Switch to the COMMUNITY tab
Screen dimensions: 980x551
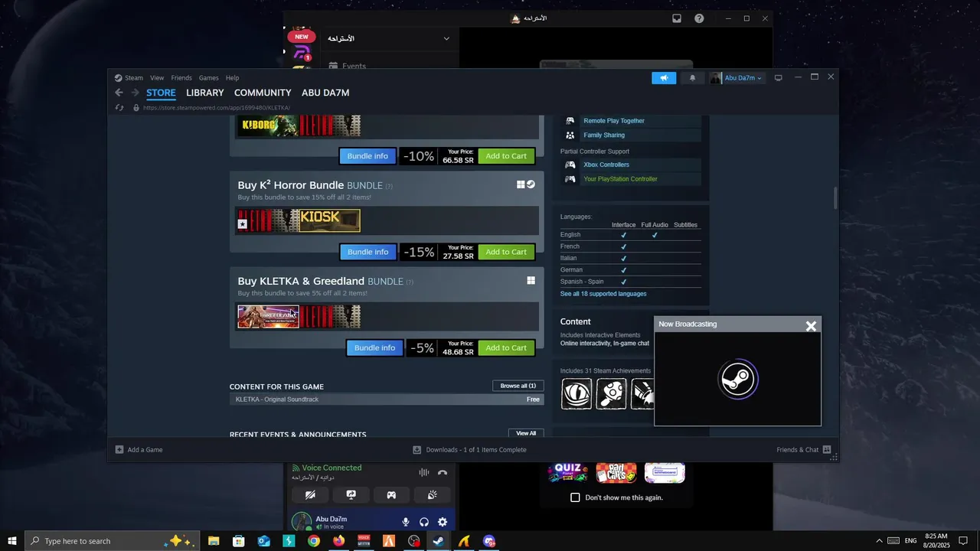pos(263,93)
